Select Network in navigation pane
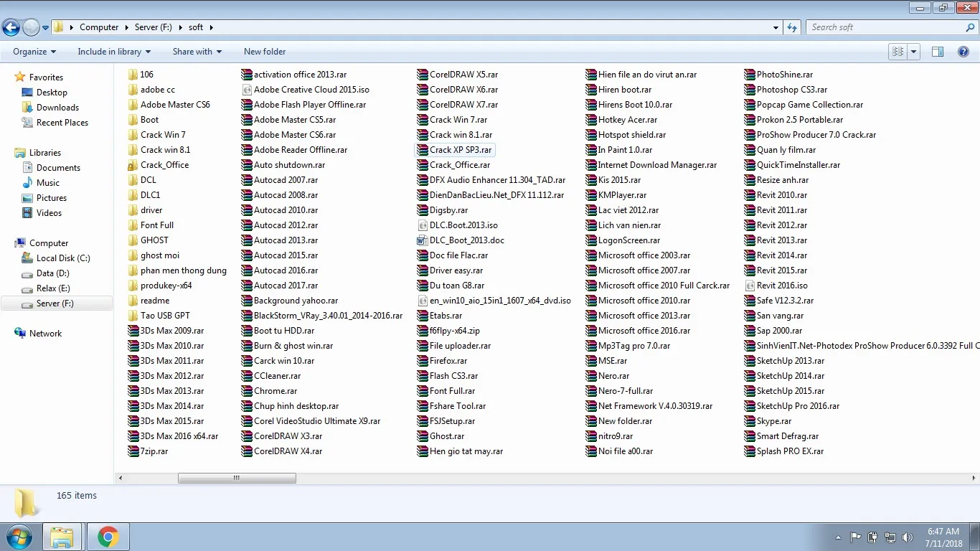980x551 pixels. 45,334
